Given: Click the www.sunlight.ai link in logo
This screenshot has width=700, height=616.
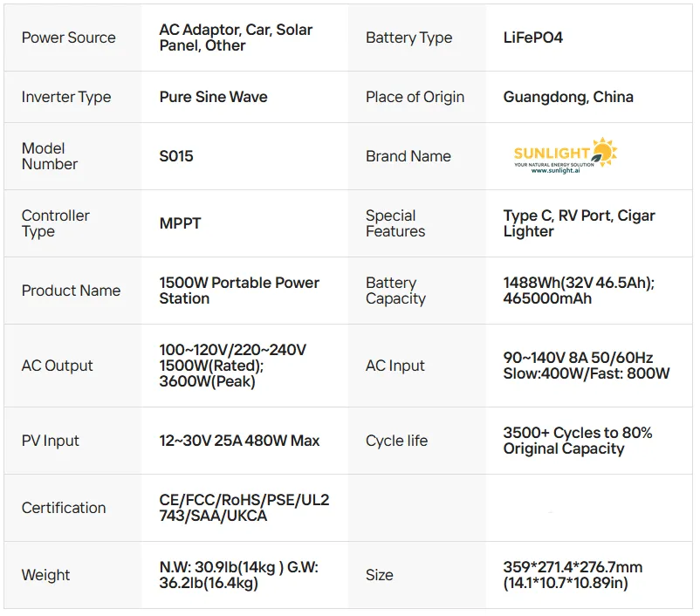Looking at the screenshot, I should (561, 171).
